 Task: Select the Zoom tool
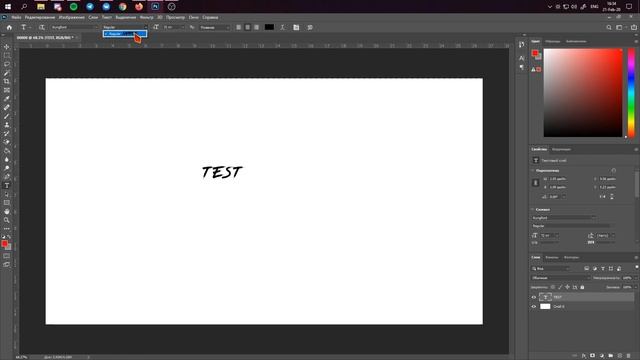pyautogui.click(x=7, y=220)
